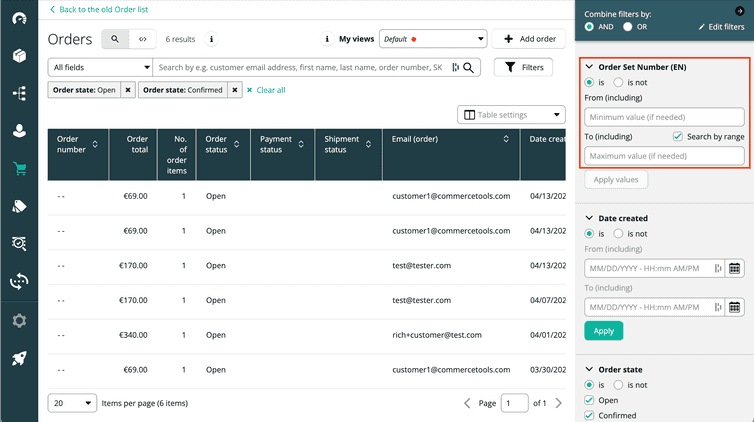The height and width of the screenshot is (422, 754).
Task: Click the Minimum value input field
Action: (664, 117)
